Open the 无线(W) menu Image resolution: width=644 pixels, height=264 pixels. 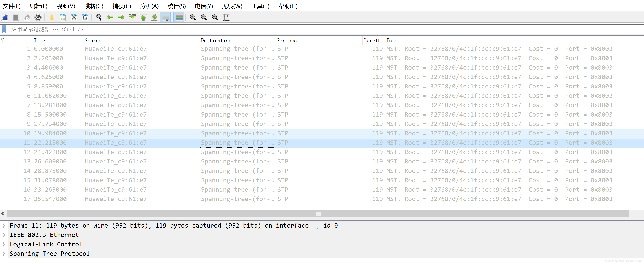[x=232, y=6]
